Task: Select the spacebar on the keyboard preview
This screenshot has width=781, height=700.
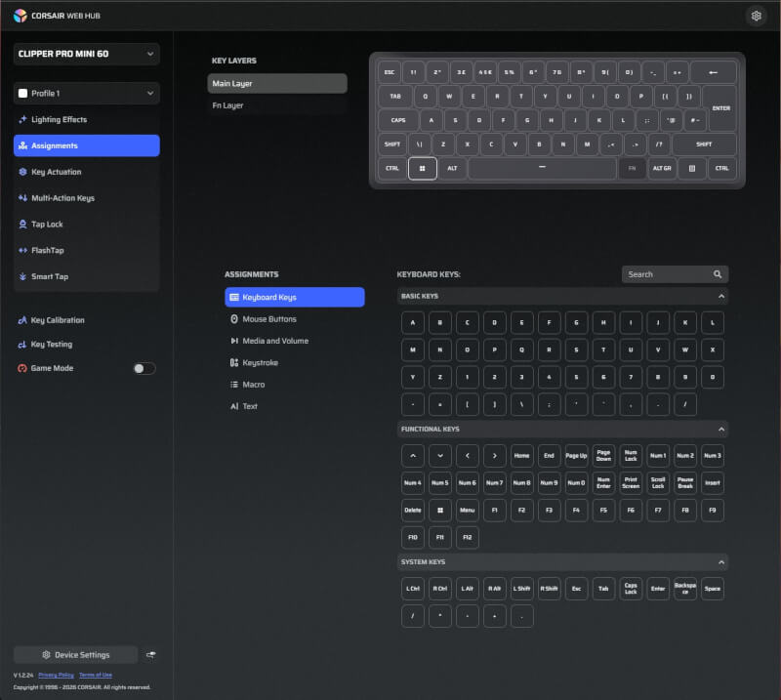Action: (x=542, y=168)
